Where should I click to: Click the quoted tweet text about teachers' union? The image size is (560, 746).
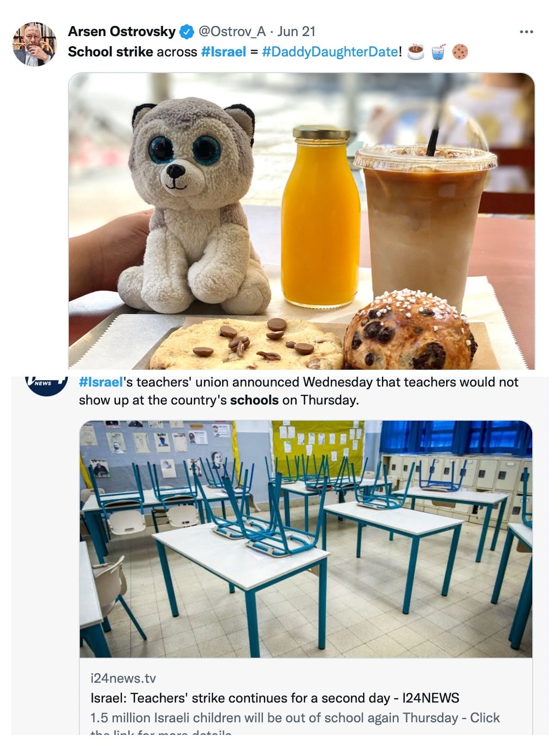299,391
